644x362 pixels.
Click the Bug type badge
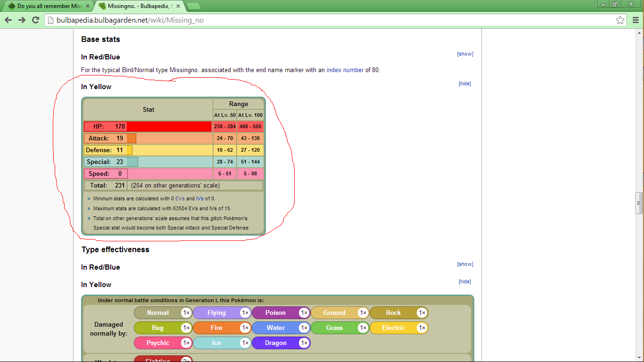163,328
